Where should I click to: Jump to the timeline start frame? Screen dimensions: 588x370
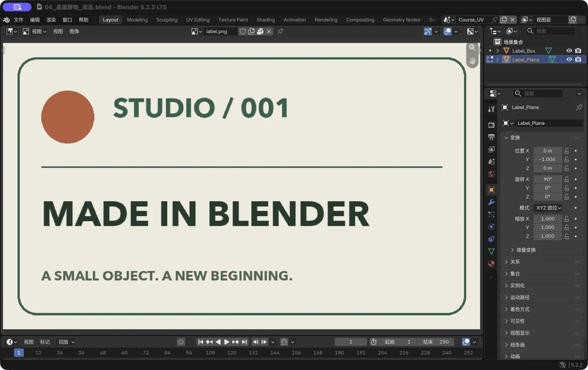[x=200, y=342]
